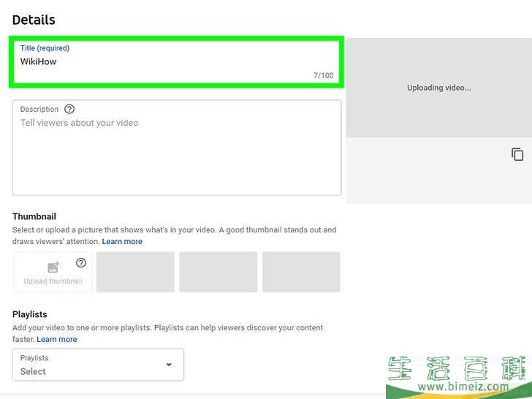Open the Thumbnail Learn more link
The height and width of the screenshot is (399, 532).
click(122, 242)
